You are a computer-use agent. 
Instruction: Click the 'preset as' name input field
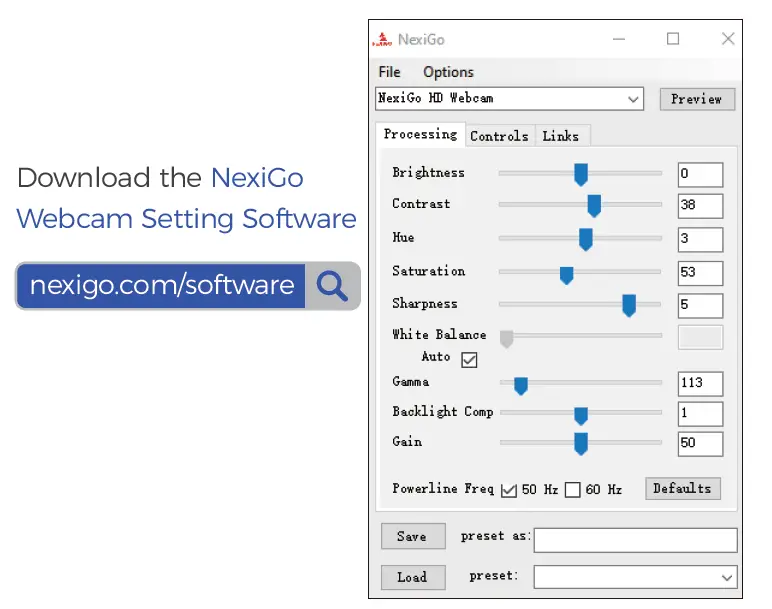[635, 541]
